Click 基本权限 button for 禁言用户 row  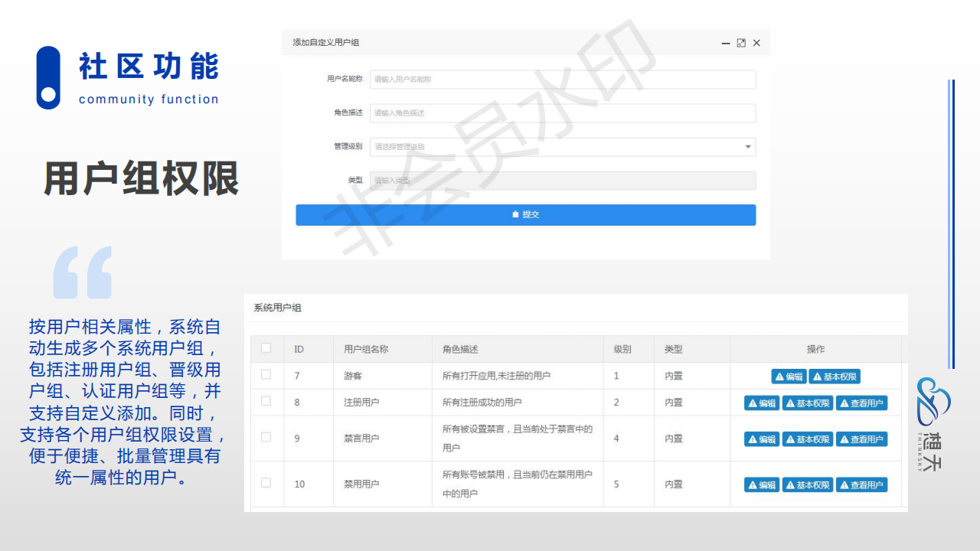tap(808, 439)
